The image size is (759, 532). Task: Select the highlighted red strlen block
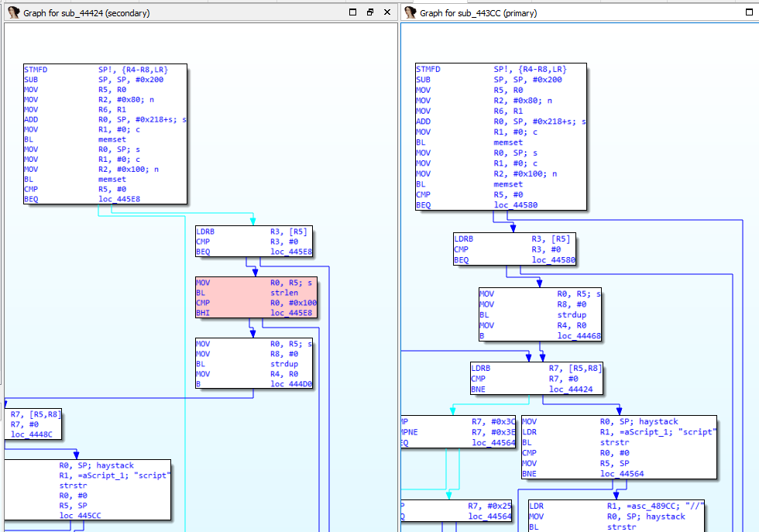256,297
